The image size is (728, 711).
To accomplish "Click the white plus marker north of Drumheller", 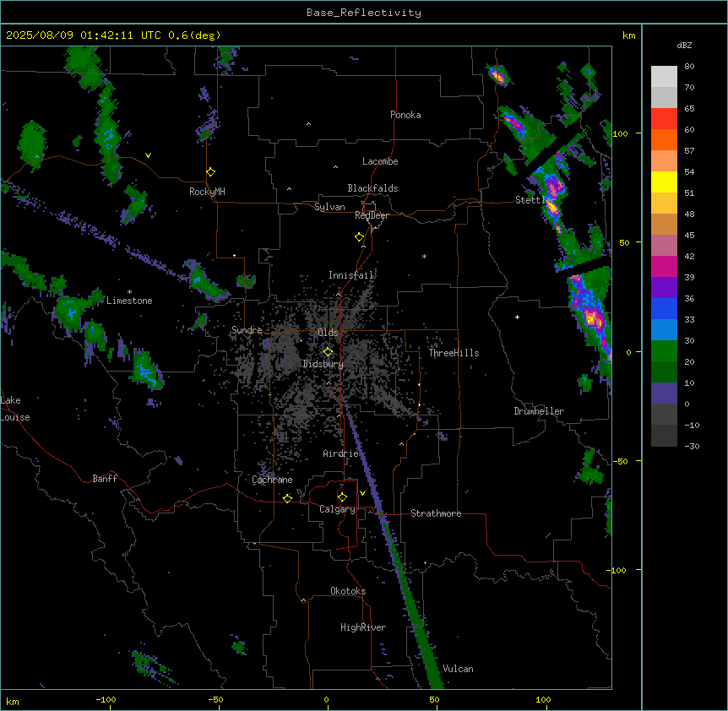I will pos(517,317).
